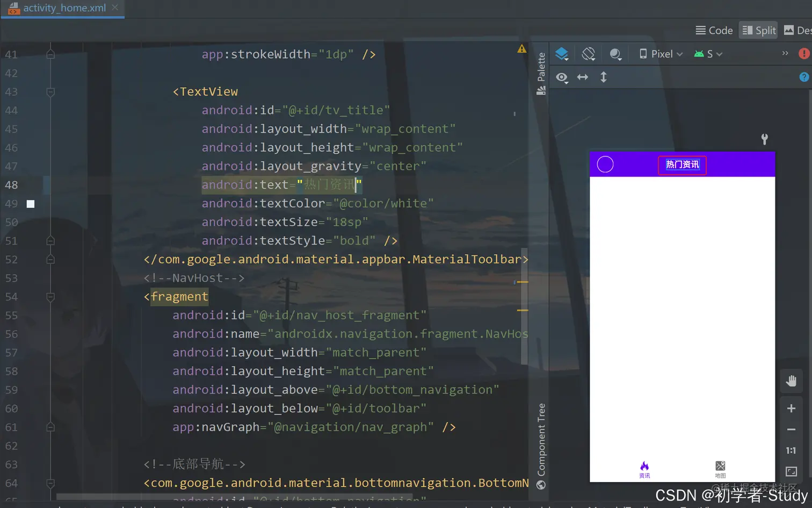Screen dimensions: 812x508
Task: Open help via blue question mark icon
Action: point(804,77)
